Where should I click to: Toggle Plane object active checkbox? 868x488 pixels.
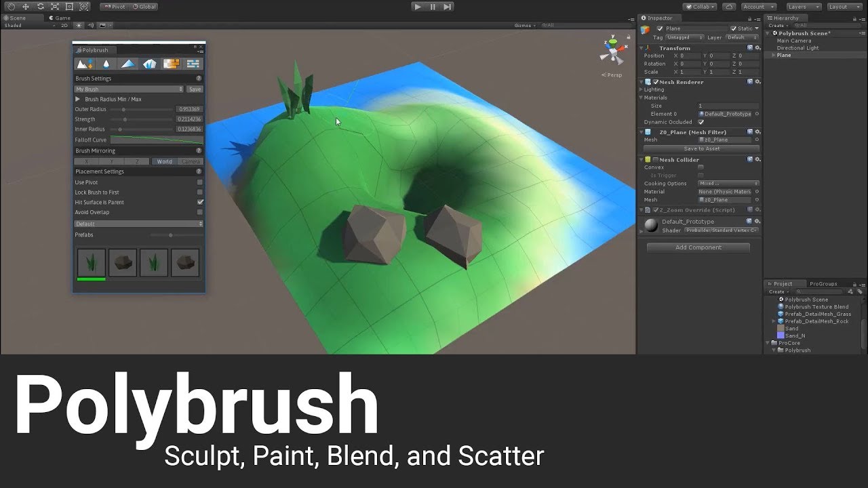click(x=660, y=28)
